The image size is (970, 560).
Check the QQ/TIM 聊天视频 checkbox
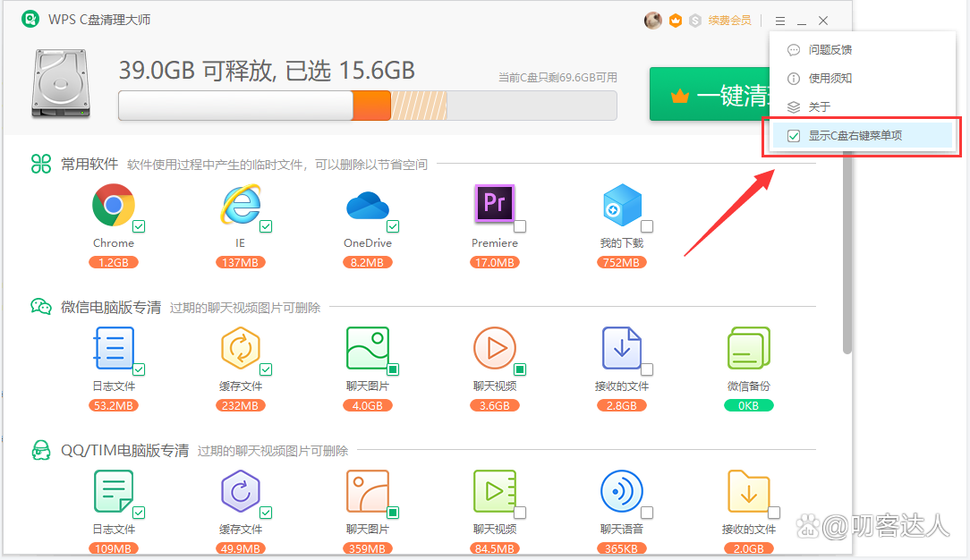[520, 513]
